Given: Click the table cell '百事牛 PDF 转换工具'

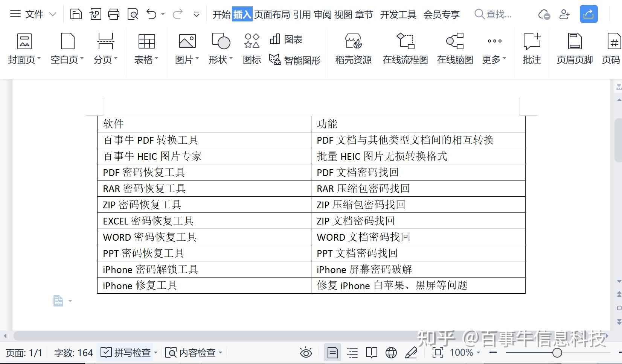Looking at the screenshot, I should pyautogui.click(x=204, y=140).
